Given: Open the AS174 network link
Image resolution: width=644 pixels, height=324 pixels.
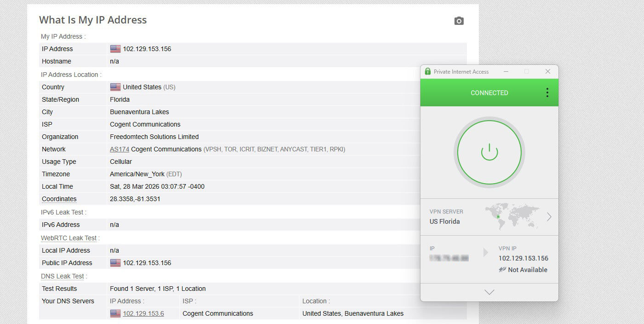Looking at the screenshot, I should point(119,149).
